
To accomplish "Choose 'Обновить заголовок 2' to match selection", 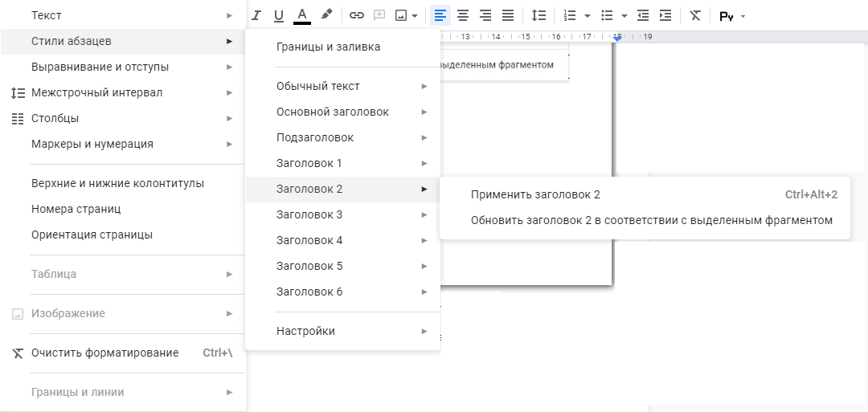I will [x=651, y=220].
